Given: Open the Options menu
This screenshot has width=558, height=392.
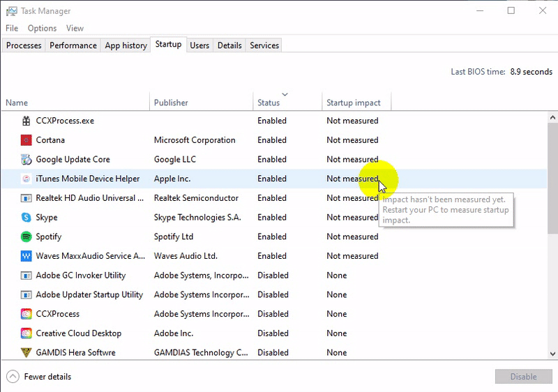Looking at the screenshot, I should point(42,28).
